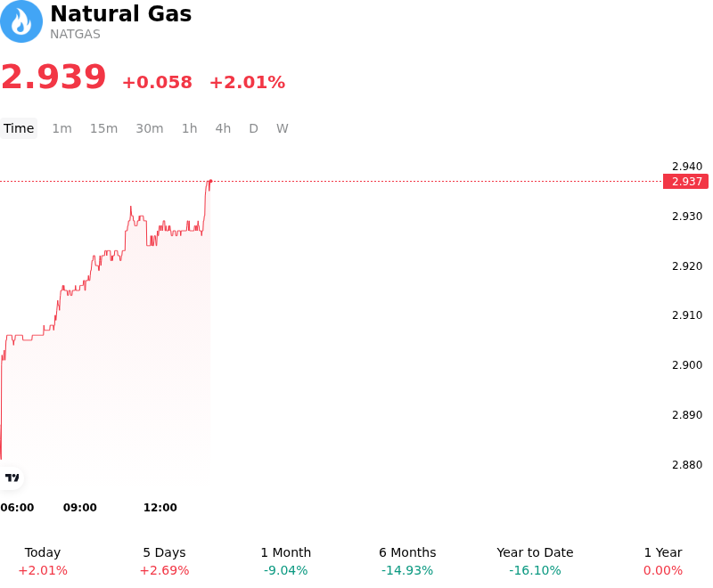Screen dimensions: 713x588
Task: Select the 5 Days performance period
Action: pos(164,561)
